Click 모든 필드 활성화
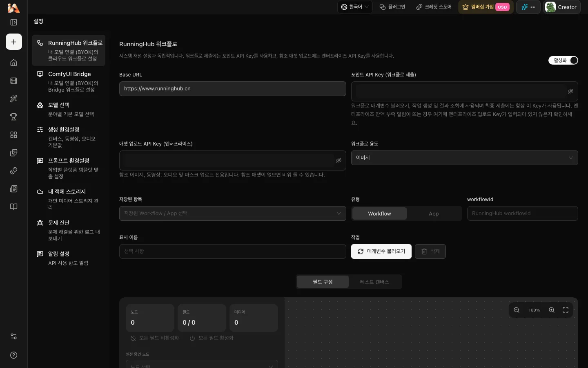 [x=212, y=338]
